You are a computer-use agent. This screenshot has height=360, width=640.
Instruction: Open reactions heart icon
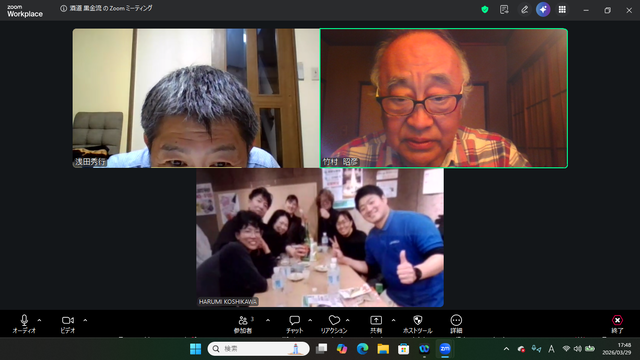(x=334, y=324)
